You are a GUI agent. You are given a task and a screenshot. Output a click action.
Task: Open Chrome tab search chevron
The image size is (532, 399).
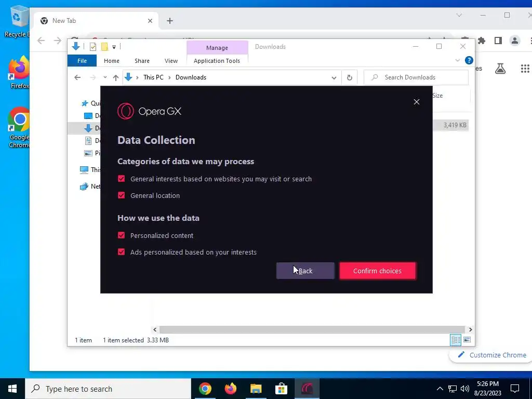click(459, 15)
